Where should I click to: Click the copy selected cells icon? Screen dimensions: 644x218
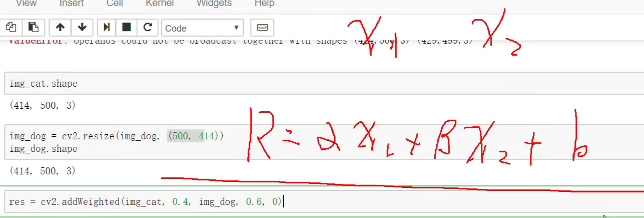pyautogui.click(x=11, y=28)
